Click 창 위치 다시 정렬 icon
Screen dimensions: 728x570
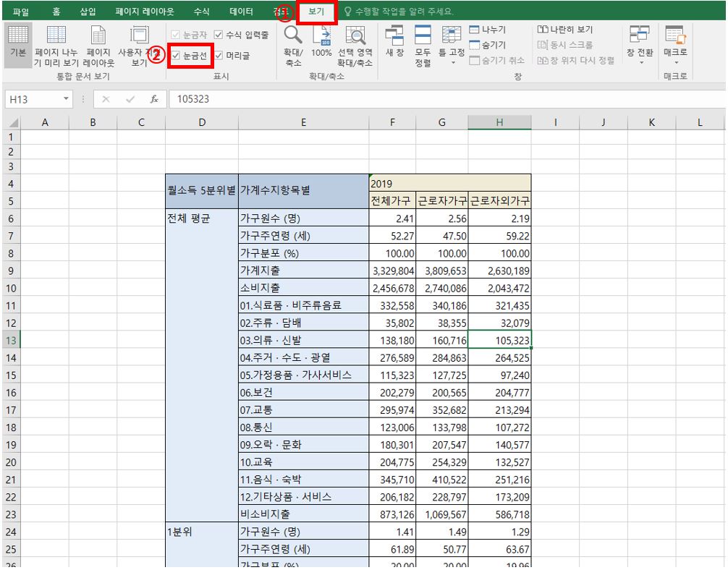(543, 60)
